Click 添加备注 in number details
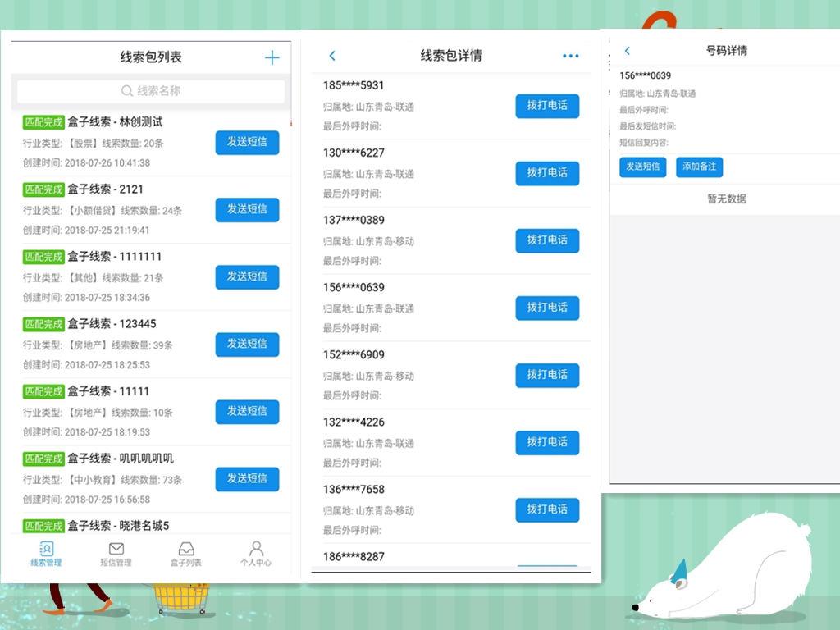The height and width of the screenshot is (630, 840). point(699,167)
